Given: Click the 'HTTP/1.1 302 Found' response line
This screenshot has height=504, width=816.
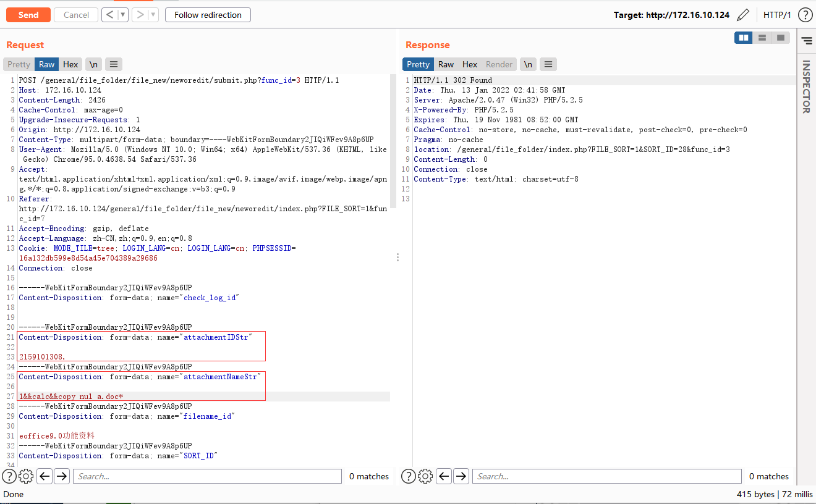Looking at the screenshot, I should 453,80.
